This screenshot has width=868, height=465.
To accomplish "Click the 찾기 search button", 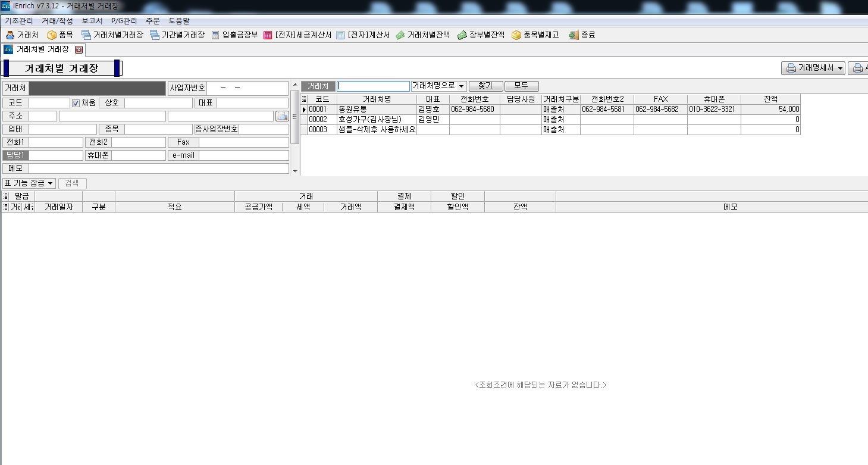I will (485, 86).
